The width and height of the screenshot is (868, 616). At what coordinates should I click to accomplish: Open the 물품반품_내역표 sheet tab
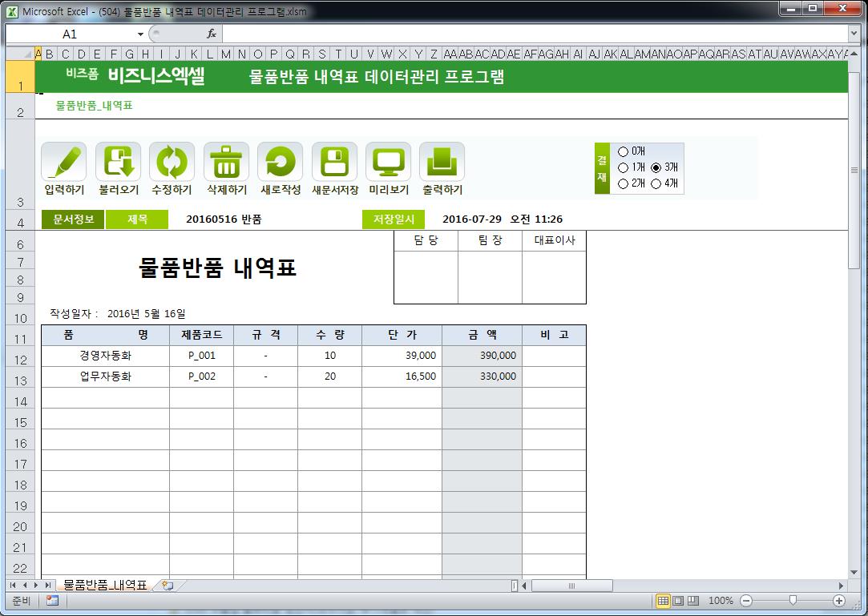[105, 585]
